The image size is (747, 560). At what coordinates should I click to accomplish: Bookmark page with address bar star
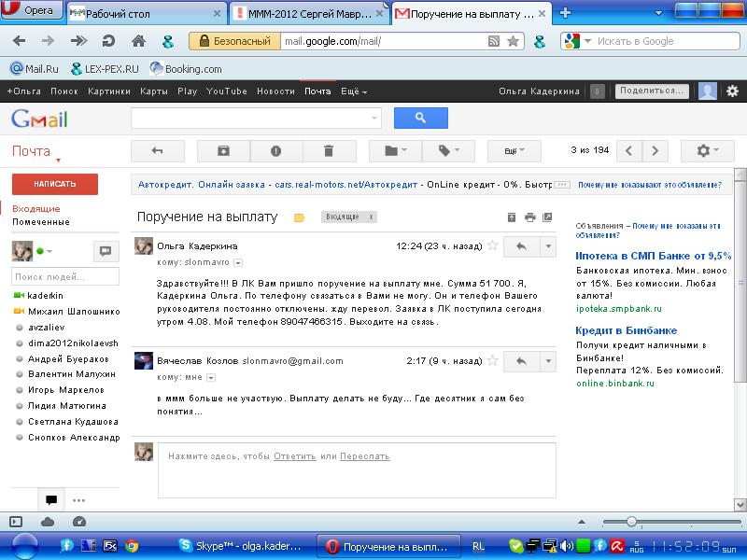click(513, 41)
